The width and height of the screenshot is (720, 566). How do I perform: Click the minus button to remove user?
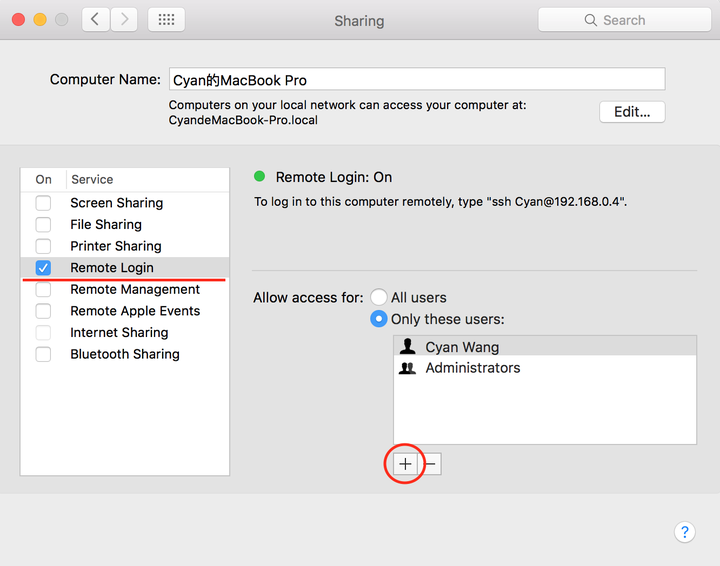pos(430,464)
